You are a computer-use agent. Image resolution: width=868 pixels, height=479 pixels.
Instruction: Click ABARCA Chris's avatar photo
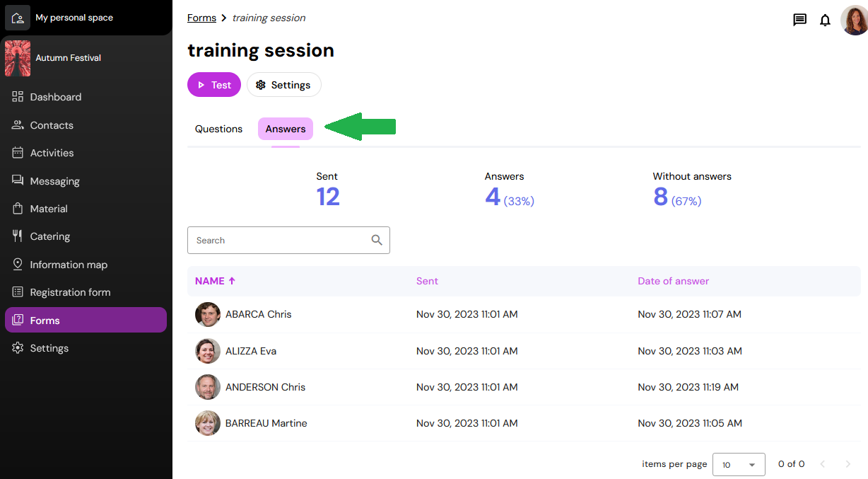click(208, 314)
